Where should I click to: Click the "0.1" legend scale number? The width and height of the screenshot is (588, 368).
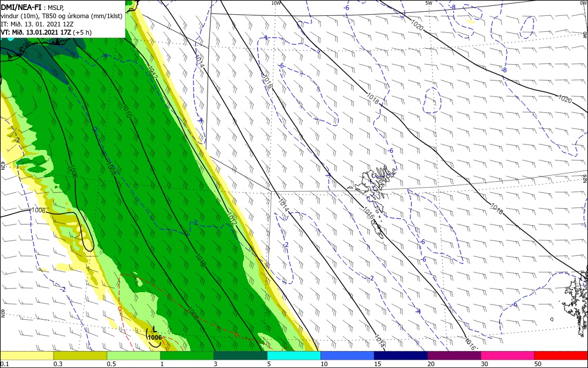pyautogui.click(x=5, y=364)
